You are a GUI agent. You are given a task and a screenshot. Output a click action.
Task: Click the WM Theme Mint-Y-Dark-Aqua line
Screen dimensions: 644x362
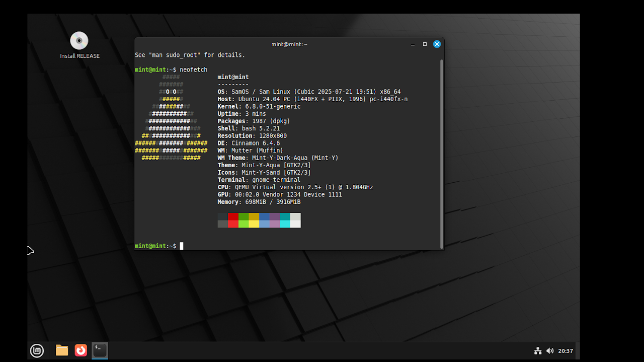tap(278, 158)
